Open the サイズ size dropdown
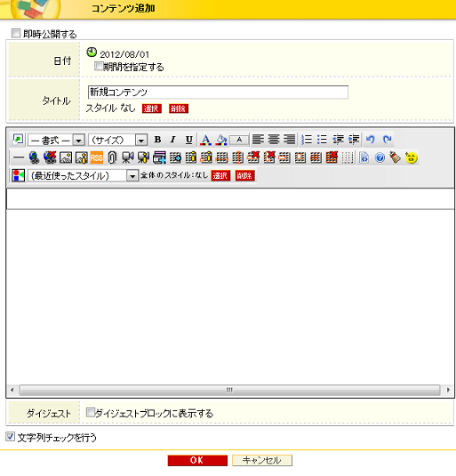Image resolution: width=456 pixels, height=476 pixels. coord(118,141)
